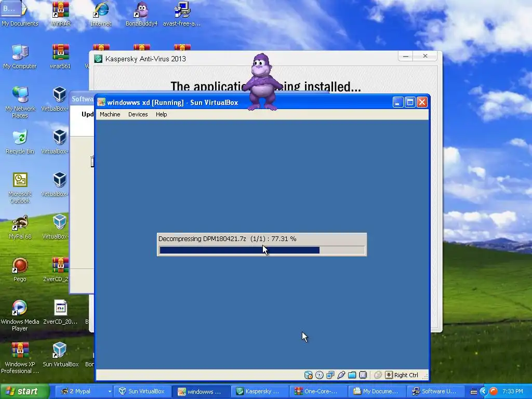Select the wrar561 archive desktop icon
The image size is (532, 399).
pos(60,57)
